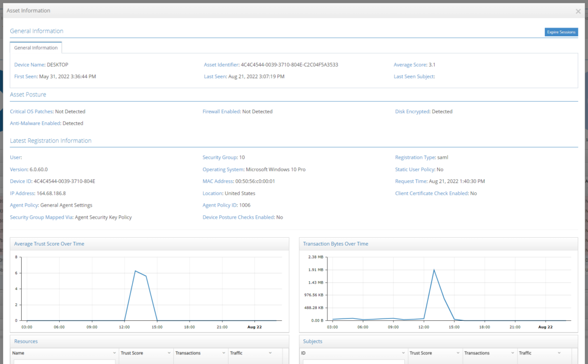
Task: Click the Registration Type label
Action: (x=415, y=157)
